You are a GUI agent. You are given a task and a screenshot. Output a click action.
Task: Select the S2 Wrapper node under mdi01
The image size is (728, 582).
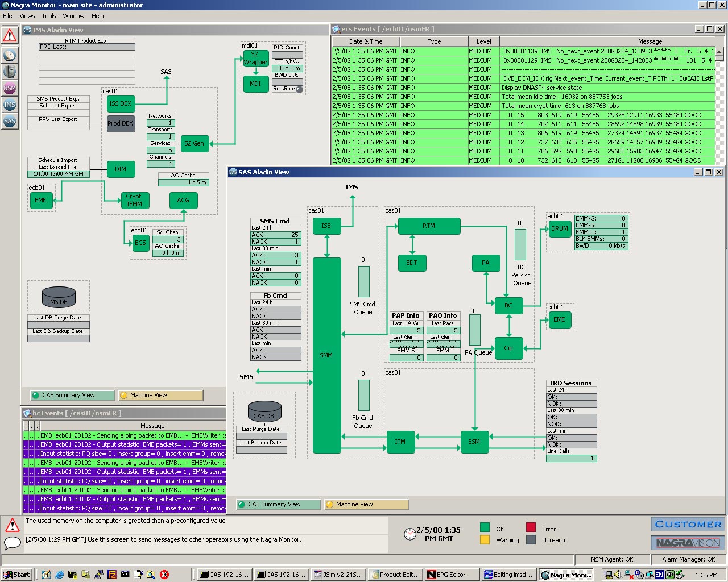pyautogui.click(x=255, y=59)
